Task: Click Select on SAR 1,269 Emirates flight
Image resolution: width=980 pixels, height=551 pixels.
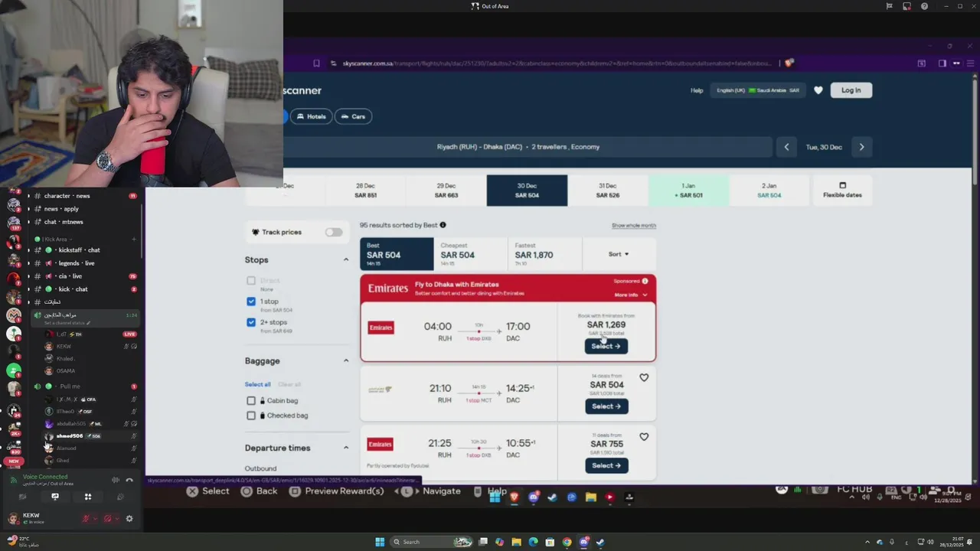Action: click(x=606, y=346)
